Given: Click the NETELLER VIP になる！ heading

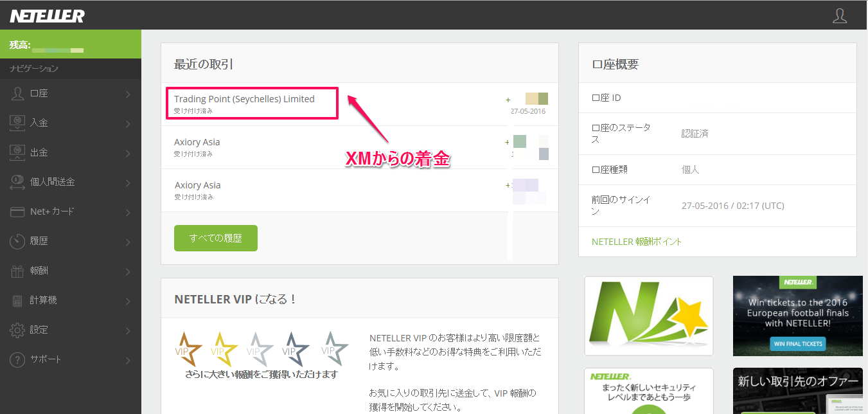Looking at the screenshot, I should point(235,299).
